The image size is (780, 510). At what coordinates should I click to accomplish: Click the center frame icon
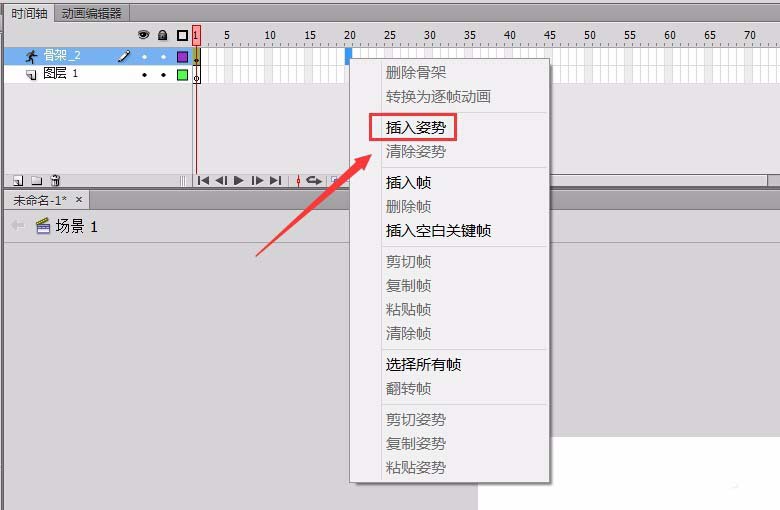[x=298, y=181]
